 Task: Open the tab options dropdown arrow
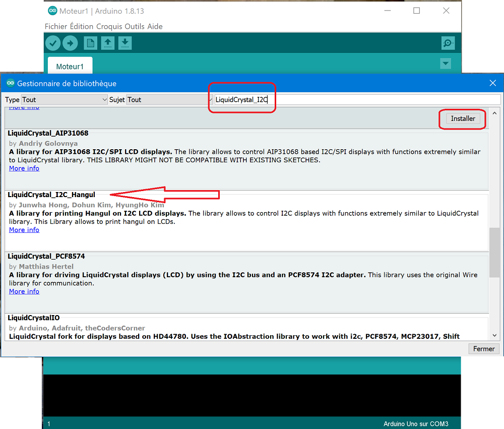click(x=446, y=64)
